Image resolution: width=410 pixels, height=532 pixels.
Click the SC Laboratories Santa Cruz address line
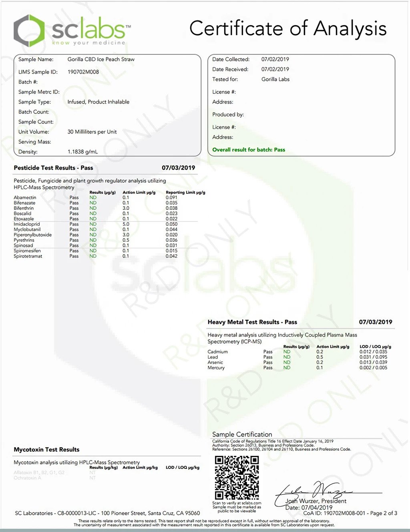pos(107,513)
